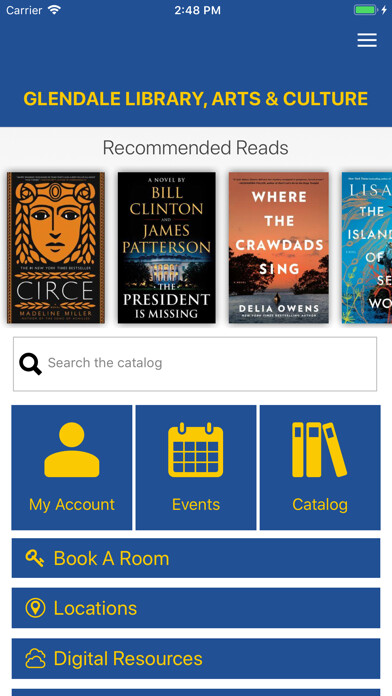Tap the key icon beside Book A Room
The image size is (392, 696).
[x=35, y=558]
